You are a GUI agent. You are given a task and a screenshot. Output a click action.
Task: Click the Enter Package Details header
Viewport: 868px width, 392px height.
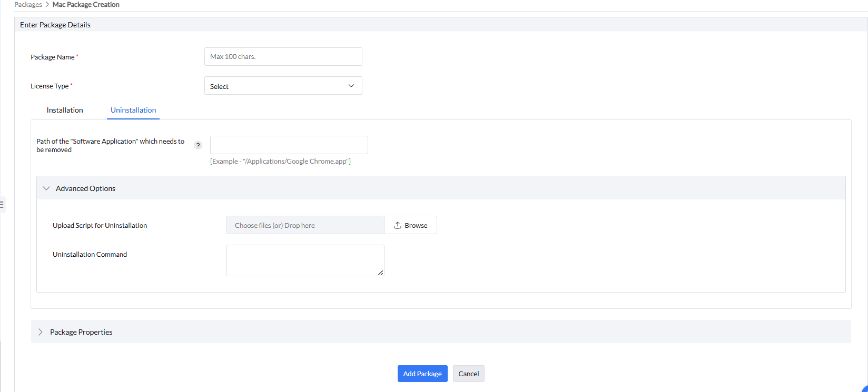pos(55,25)
